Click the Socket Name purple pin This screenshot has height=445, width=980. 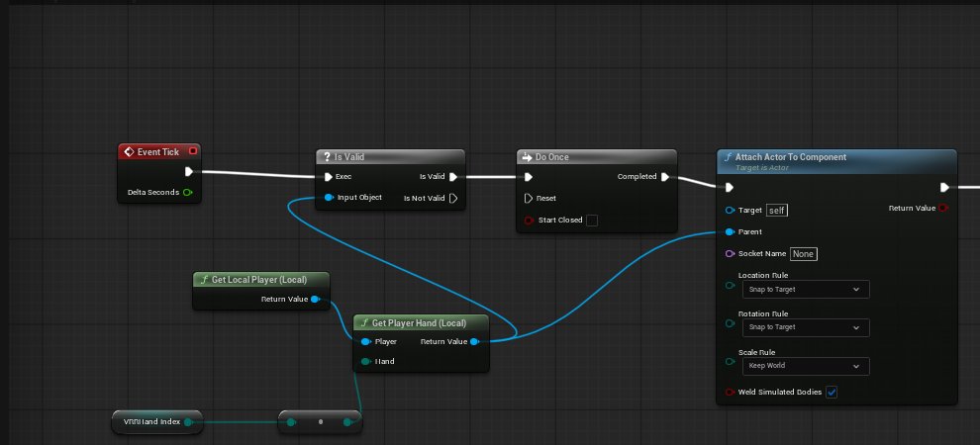coord(730,253)
